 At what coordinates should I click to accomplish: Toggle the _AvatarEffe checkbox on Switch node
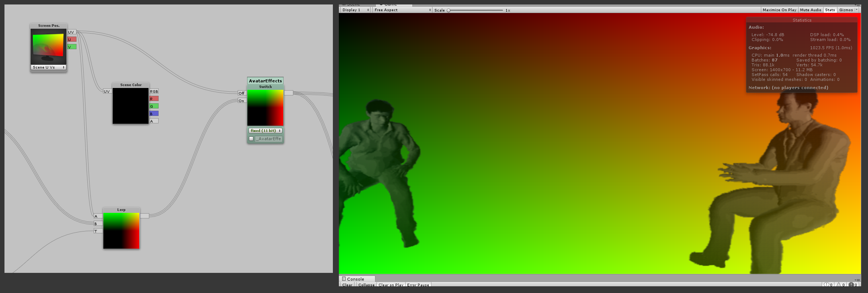pos(251,139)
